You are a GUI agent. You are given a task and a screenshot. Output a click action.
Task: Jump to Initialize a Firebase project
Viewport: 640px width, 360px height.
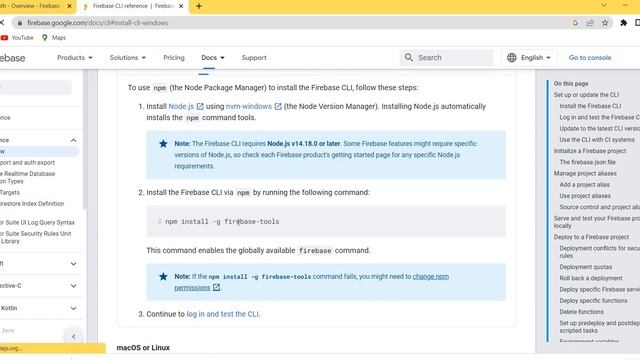click(590, 151)
